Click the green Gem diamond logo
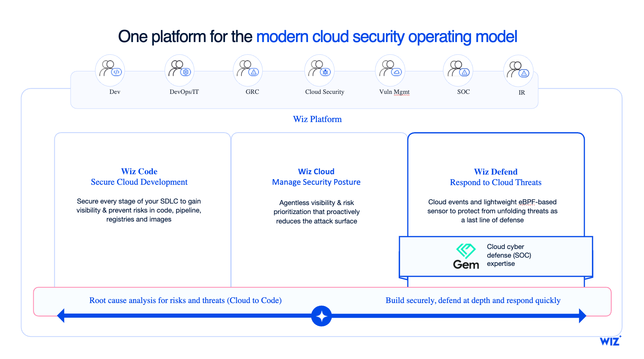Screen dimensions: 644x359 pos(466,250)
